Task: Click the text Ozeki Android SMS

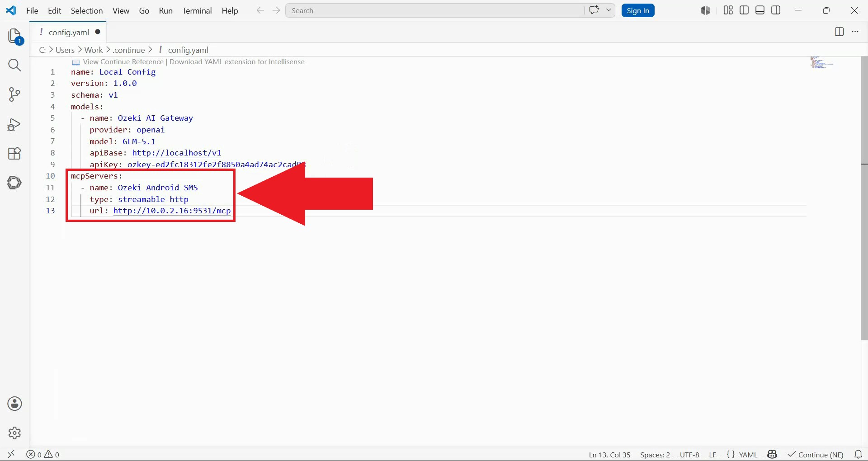Action: (158, 188)
